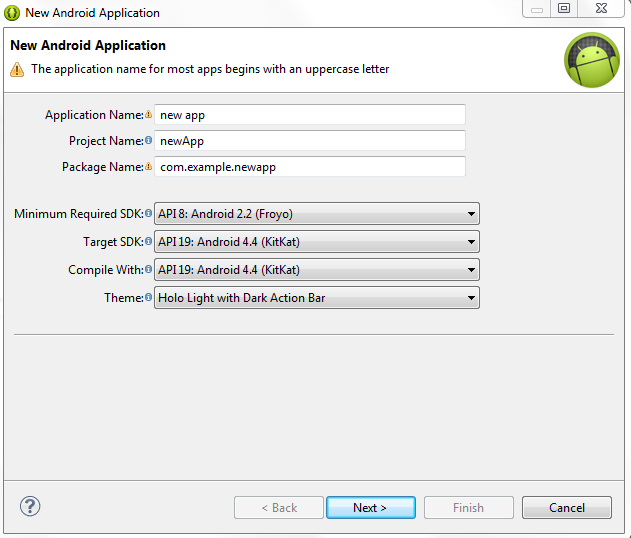Screen dimensions: 631x538
Task: Expand the Theme dropdown list
Action: point(317,298)
